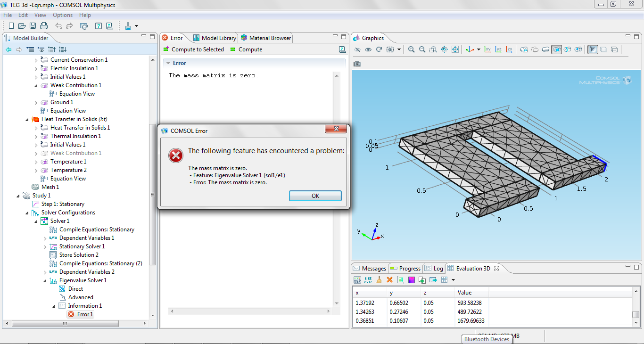
Task: Click OK in the COMSOL Error dialog
Action: click(x=315, y=196)
